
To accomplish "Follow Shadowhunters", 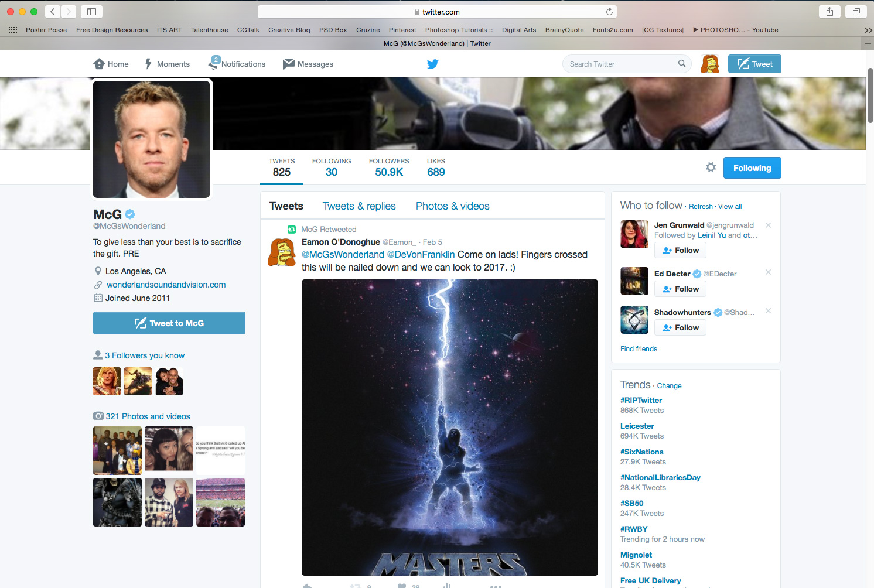I will pos(680,327).
